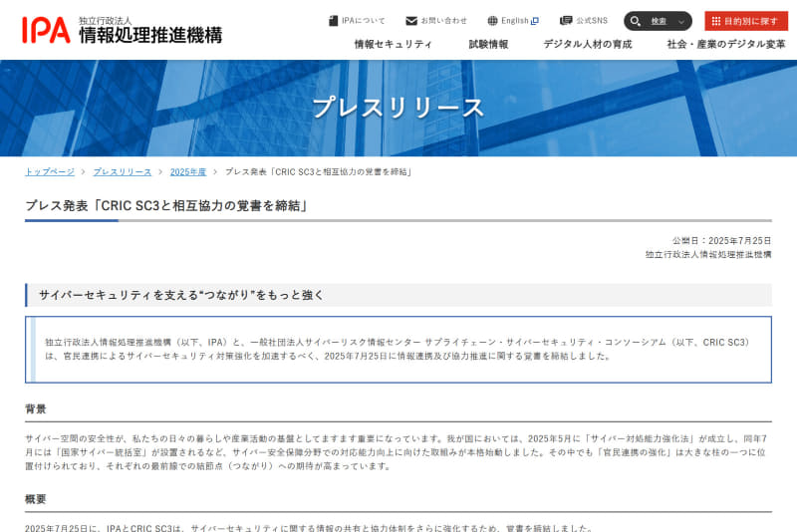Click the red 目的別に探す button
Screen dimensions: 797x532
pyautogui.click(x=746, y=21)
